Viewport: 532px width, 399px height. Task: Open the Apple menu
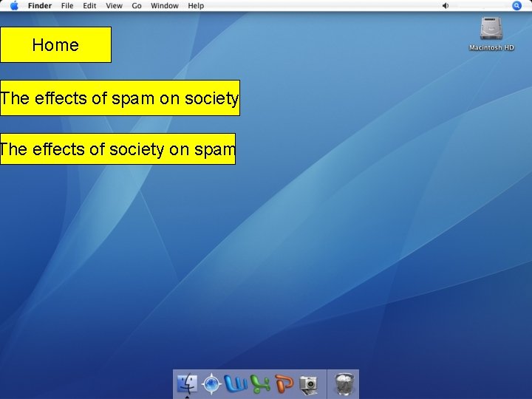[14, 5]
